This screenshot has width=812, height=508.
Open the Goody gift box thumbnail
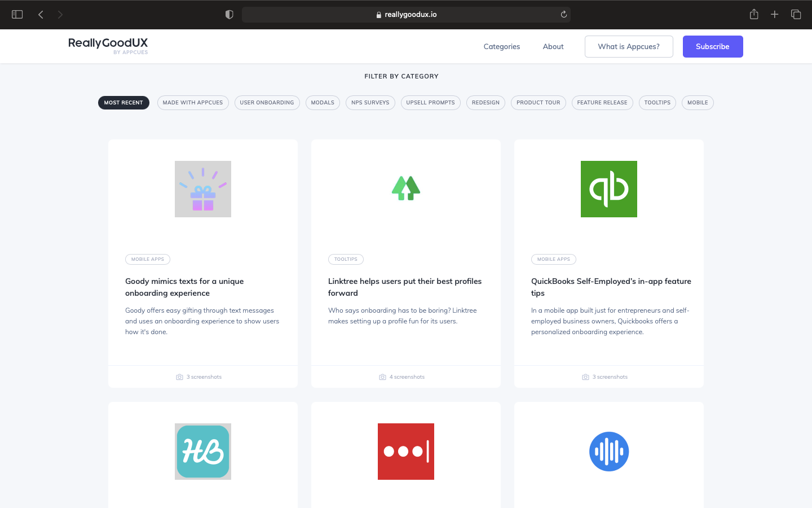click(x=203, y=189)
